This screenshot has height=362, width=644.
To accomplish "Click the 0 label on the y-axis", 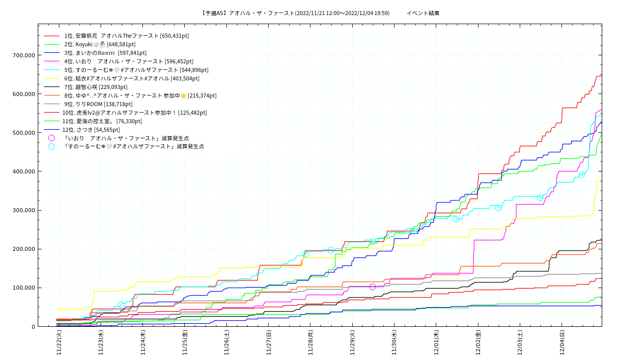I will pos(33,327).
